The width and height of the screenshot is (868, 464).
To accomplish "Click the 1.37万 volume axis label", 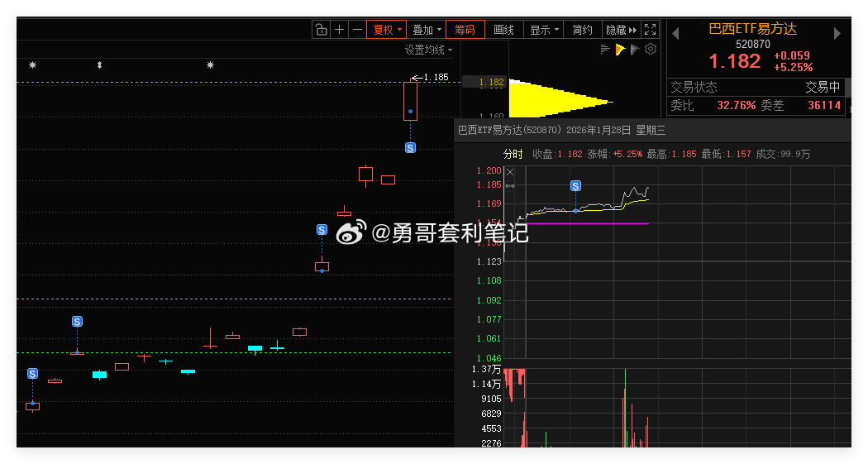I will pyautogui.click(x=486, y=369).
